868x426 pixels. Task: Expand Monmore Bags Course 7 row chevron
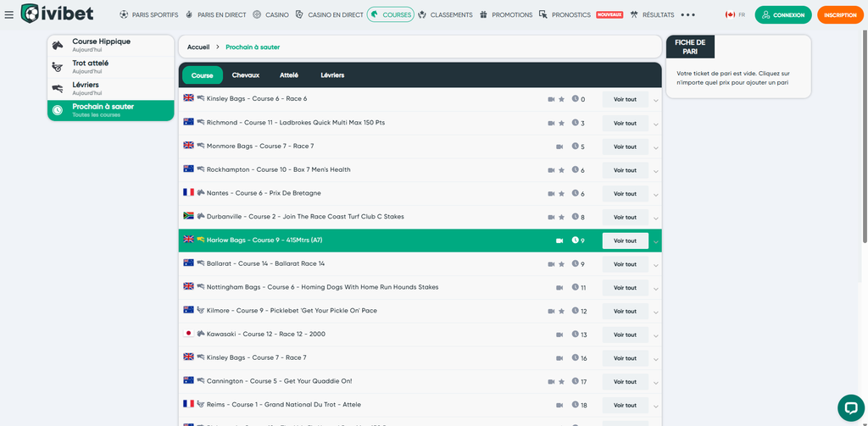coord(656,147)
